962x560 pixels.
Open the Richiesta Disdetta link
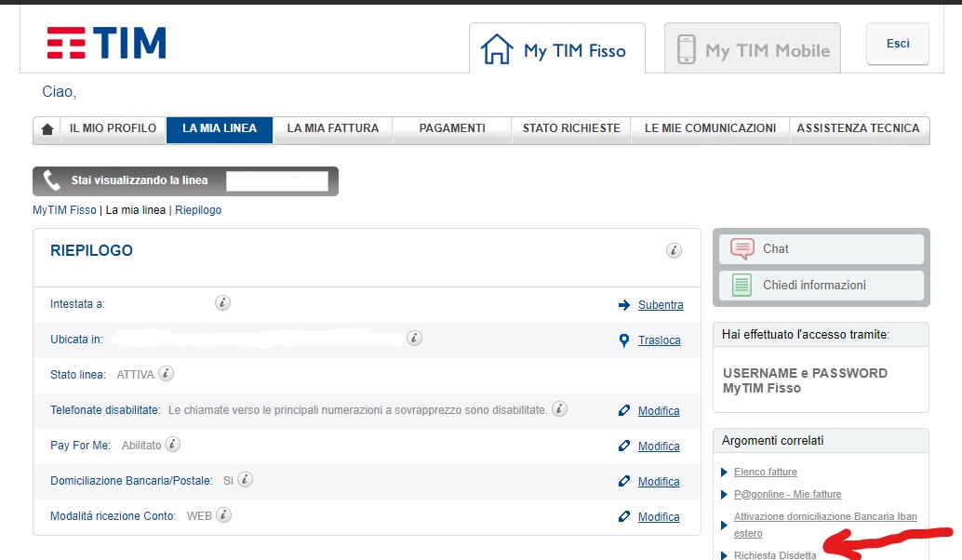(x=775, y=554)
